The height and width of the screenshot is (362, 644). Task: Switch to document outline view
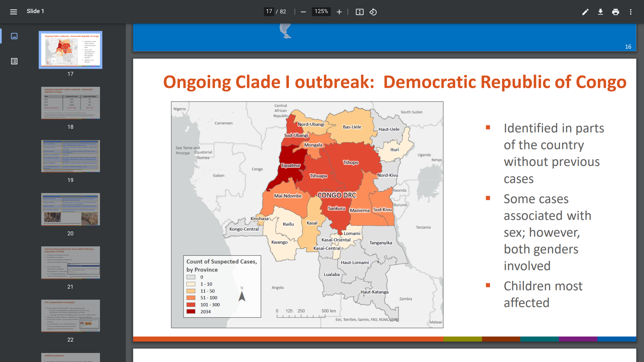point(14,61)
